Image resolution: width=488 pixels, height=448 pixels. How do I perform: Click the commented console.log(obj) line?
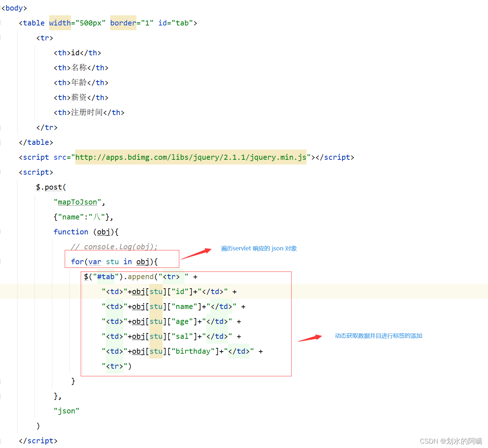point(114,247)
